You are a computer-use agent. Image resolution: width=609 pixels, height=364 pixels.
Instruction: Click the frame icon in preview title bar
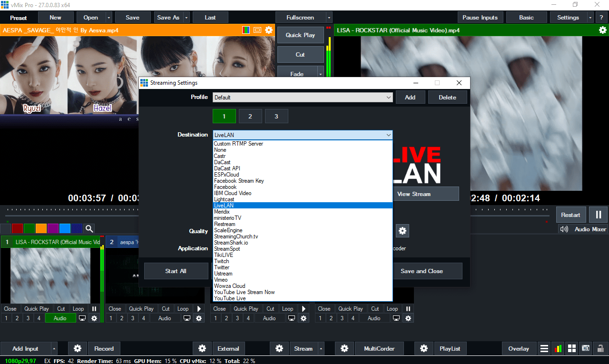click(x=257, y=30)
